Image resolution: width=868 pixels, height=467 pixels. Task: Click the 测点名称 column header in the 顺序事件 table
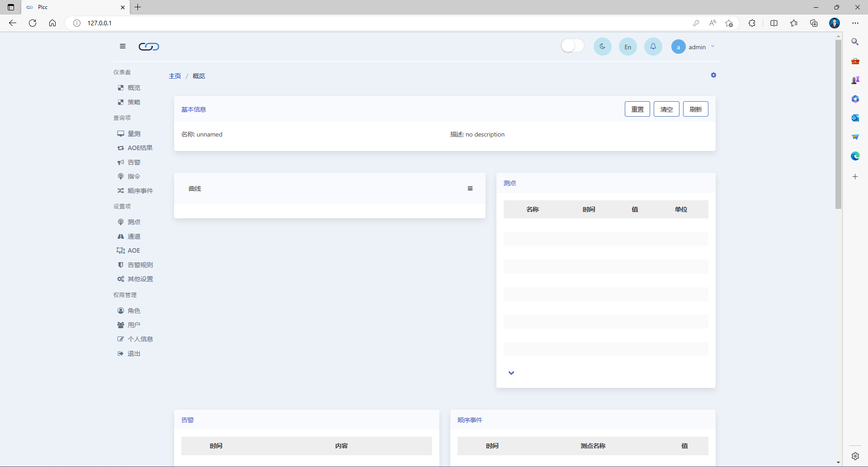click(593, 446)
